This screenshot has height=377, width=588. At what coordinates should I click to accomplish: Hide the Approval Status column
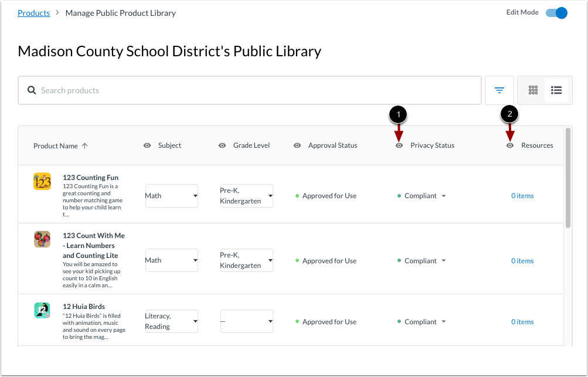(297, 145)
